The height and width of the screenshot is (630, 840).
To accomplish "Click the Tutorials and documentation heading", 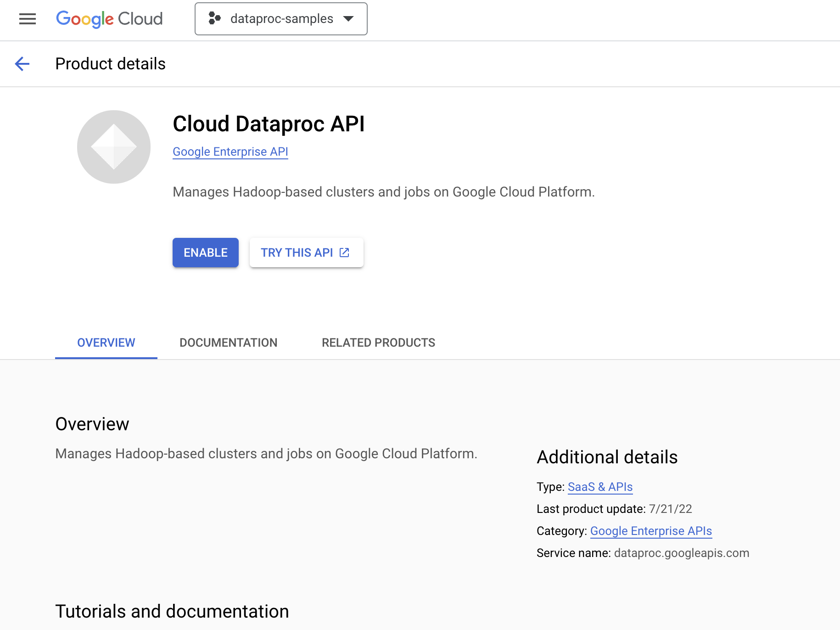I will [172, 612].
